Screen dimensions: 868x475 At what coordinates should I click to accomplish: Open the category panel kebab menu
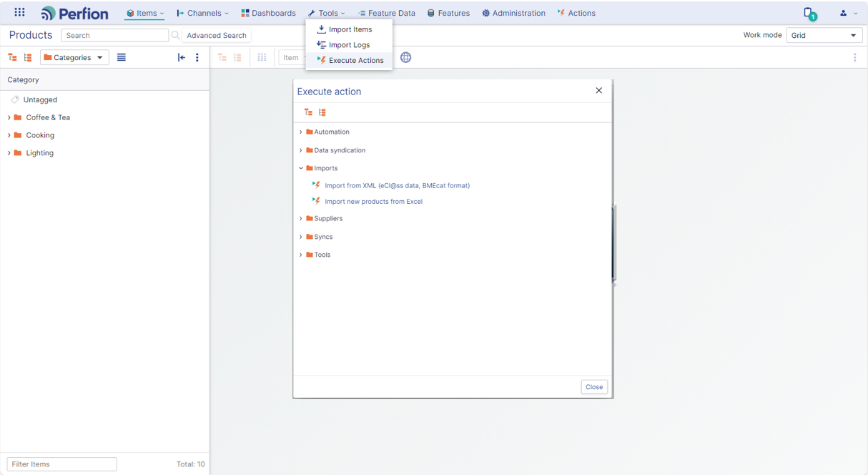pos(197,57)
